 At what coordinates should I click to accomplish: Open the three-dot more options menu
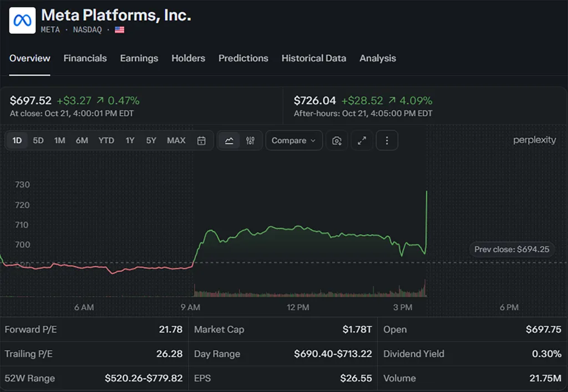387,140
